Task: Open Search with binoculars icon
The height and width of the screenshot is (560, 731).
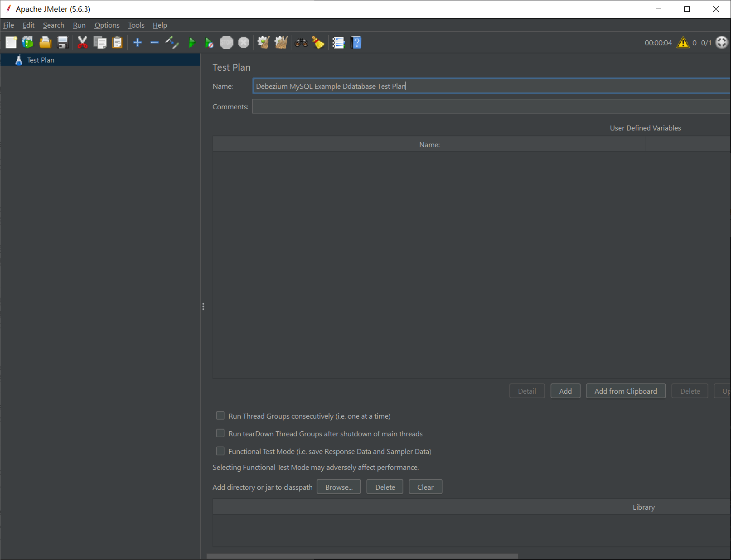Action: (301, 43)
